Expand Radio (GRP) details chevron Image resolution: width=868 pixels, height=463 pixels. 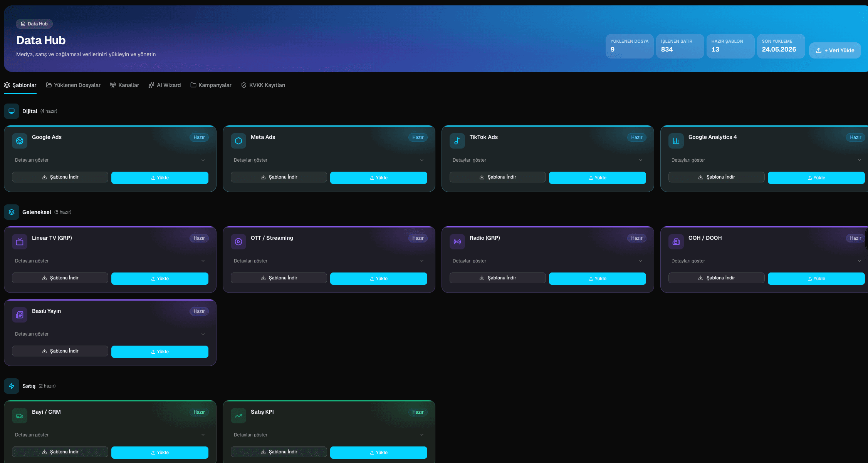point(641,261)
